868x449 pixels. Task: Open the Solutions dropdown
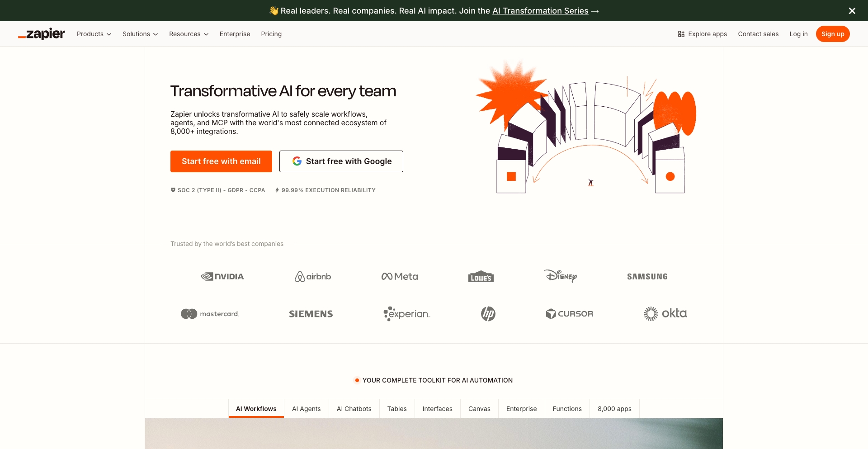tap(140, 34)
